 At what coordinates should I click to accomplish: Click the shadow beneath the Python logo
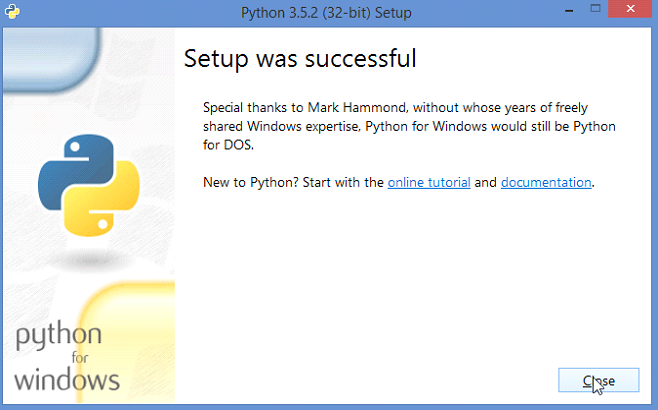pos(88,260)
